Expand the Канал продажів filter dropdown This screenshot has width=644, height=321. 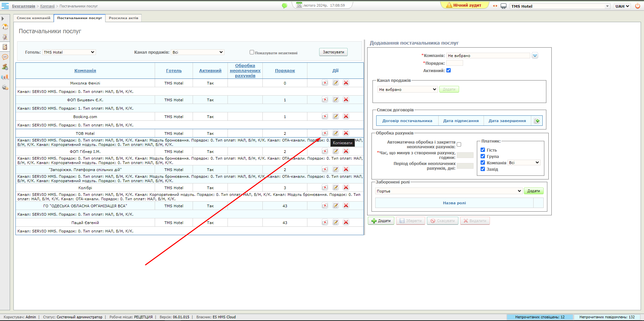(198, 52)
